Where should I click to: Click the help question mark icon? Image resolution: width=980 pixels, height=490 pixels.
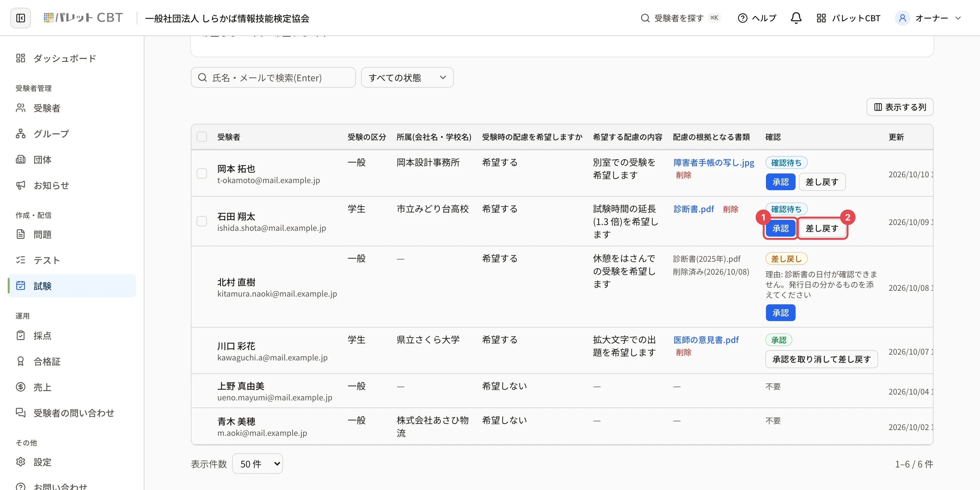pyautogui.click(x=742, y=18)
